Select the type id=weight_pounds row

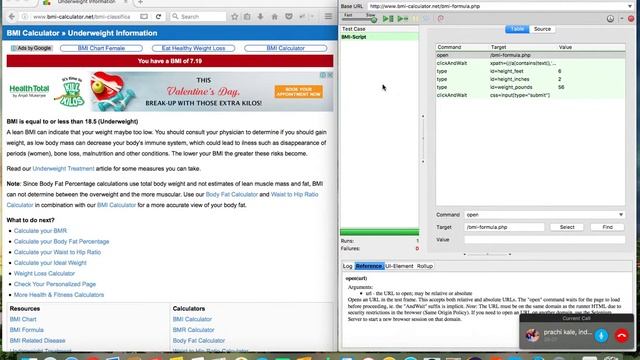530,87
